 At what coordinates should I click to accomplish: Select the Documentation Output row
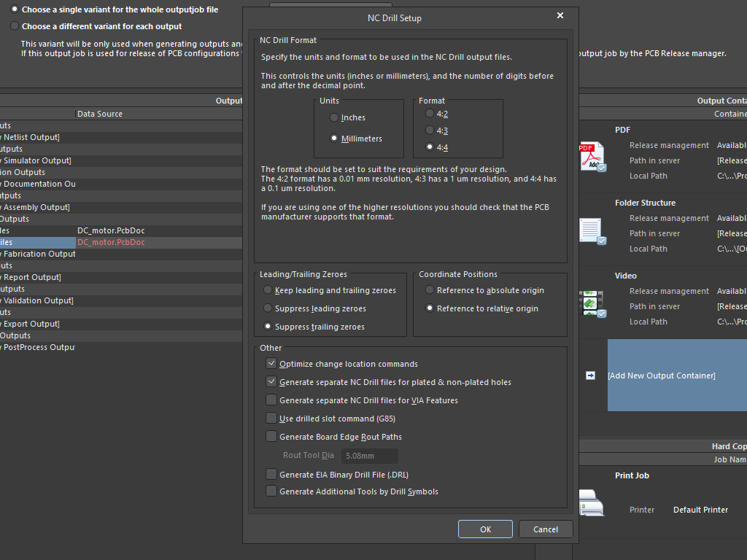(121, 184)
